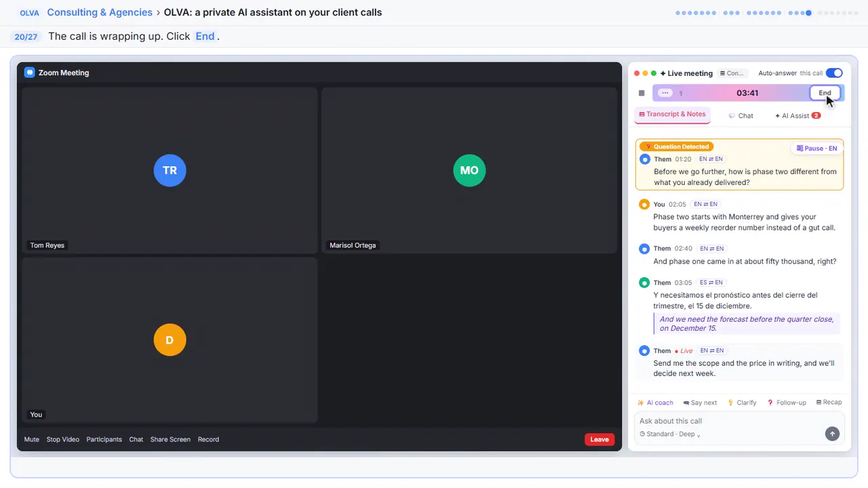Click the Follow-up question action
868x488 pixels.
787,403
